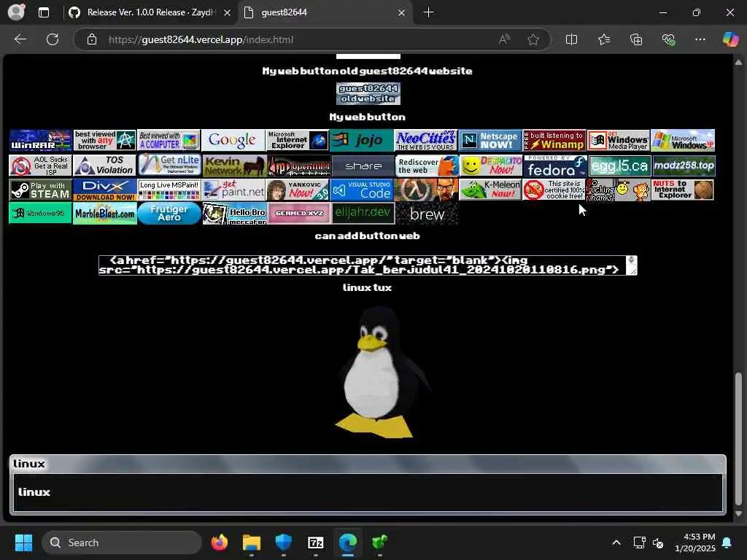Add this page to favorites

coord(533,39)
